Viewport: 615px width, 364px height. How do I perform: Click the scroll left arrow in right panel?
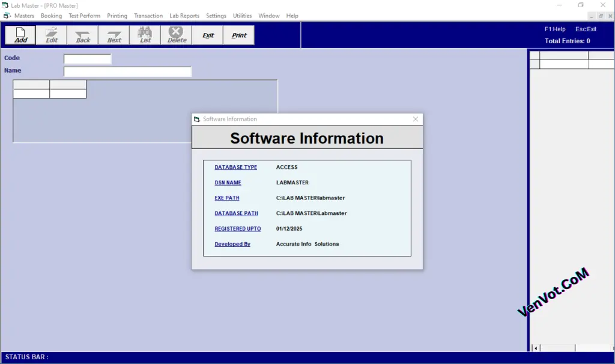[536, 348]
